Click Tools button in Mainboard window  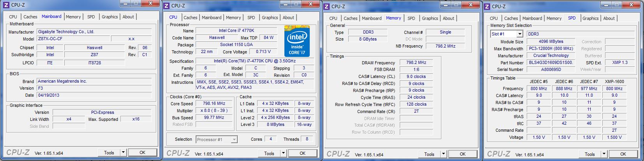(109, 153)
